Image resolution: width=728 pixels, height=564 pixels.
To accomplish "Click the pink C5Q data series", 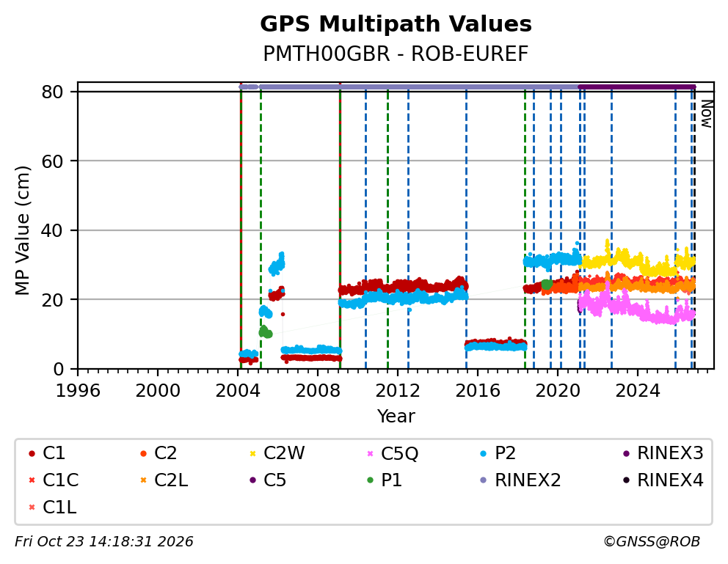I will pyautogui.click(x=636, y=308).
